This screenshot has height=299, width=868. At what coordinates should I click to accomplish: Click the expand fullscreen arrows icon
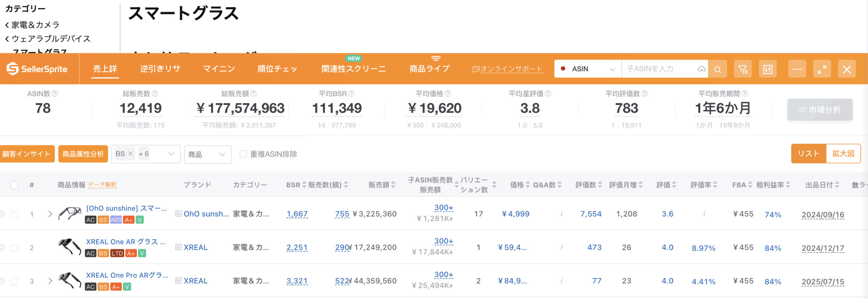(822, 69)
